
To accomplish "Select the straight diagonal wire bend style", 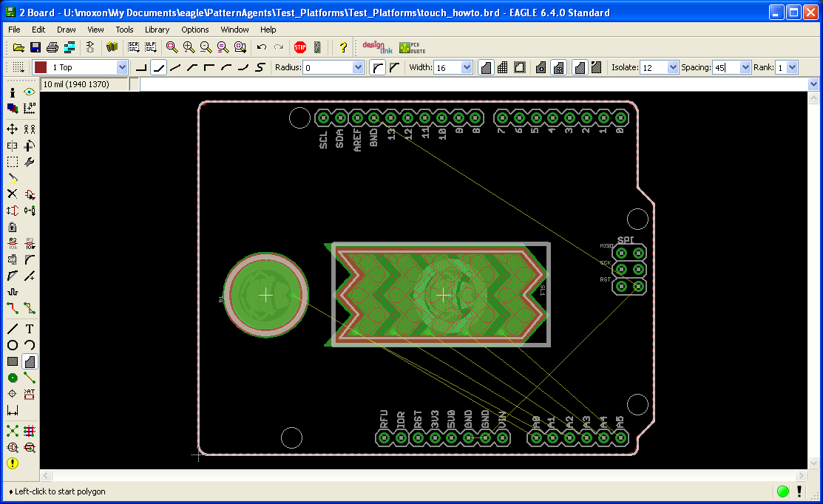I will [x=175, y=67].
